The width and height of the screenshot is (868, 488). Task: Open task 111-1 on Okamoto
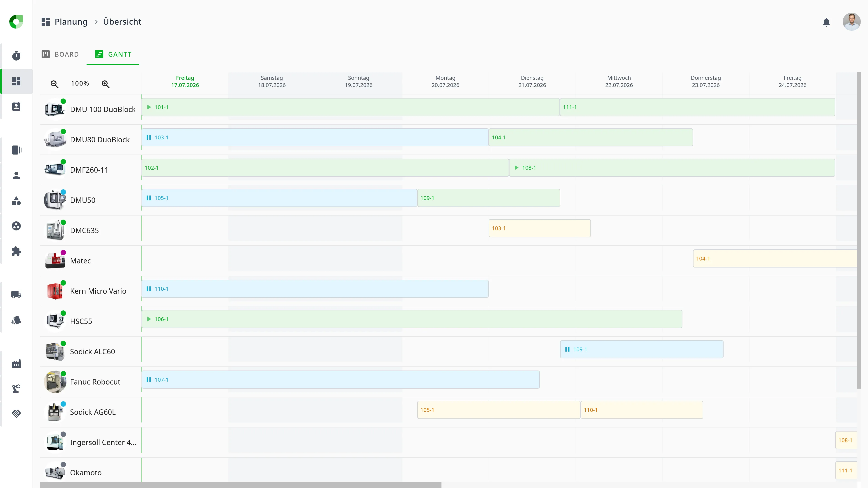pyautogui.click(x=846, y=471)
